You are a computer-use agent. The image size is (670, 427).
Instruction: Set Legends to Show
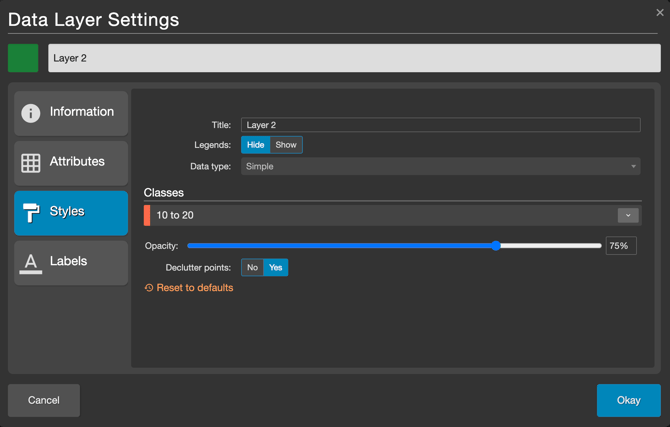point(286,145)
